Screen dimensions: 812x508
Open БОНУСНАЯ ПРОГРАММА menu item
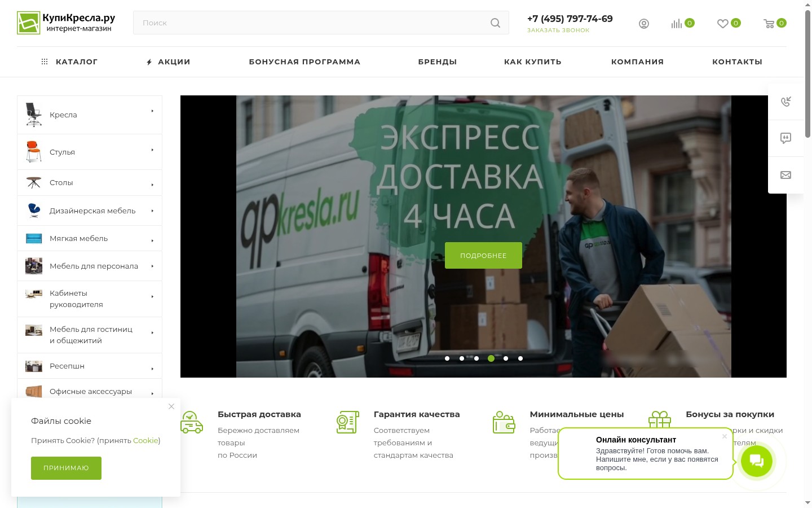coord(304,62)
